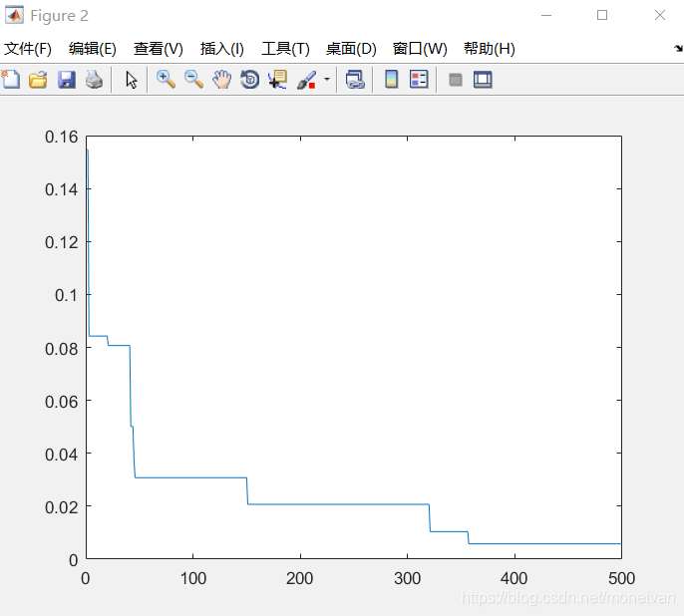Select the Pan hand tool
684x616 pixels.
coord(221,80)
